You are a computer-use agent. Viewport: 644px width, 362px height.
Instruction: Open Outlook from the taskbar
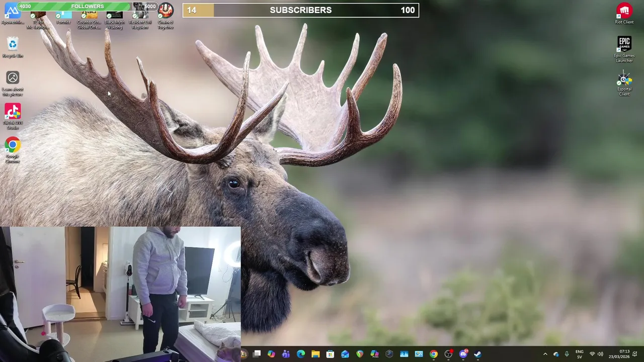(x=345, y=354)
